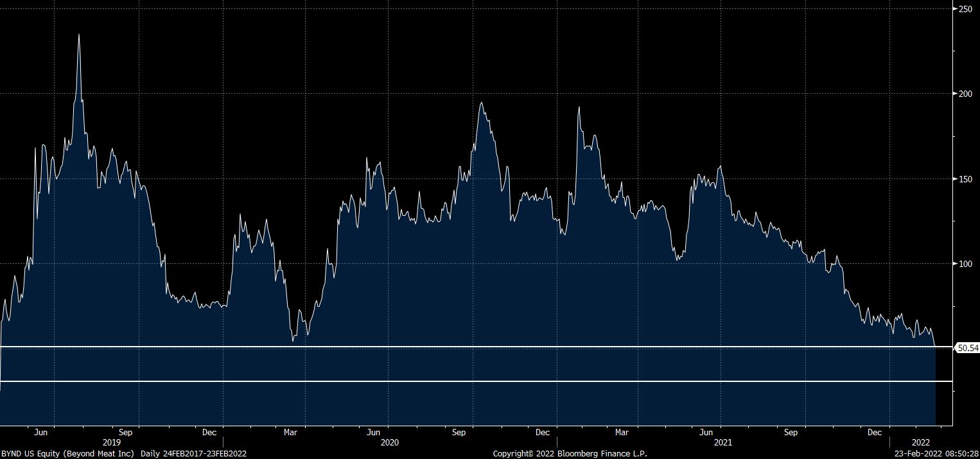Click the Sep label of 2021

coord(791,433)
